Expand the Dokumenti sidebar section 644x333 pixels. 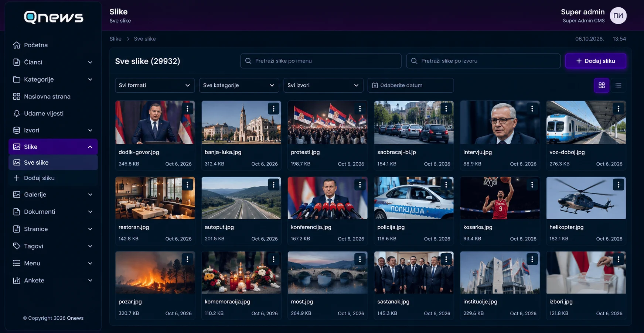point(53,212)
